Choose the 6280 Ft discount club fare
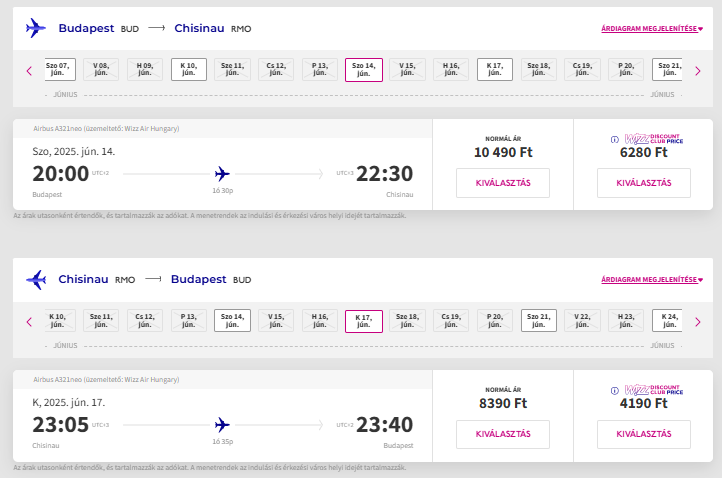Image resolution: width=722 pixels, height=478 pixels. click(x=644, y=183)
